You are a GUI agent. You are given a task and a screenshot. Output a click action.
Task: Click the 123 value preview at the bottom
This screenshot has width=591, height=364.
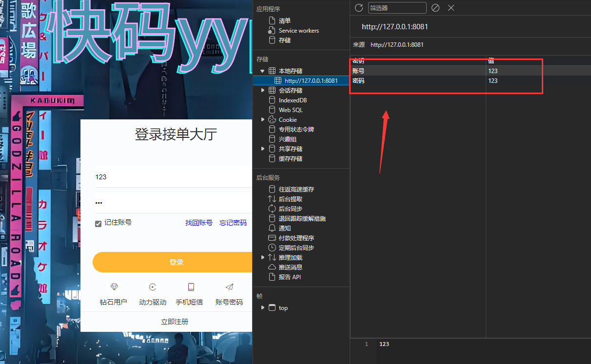[x=384, y=344]
